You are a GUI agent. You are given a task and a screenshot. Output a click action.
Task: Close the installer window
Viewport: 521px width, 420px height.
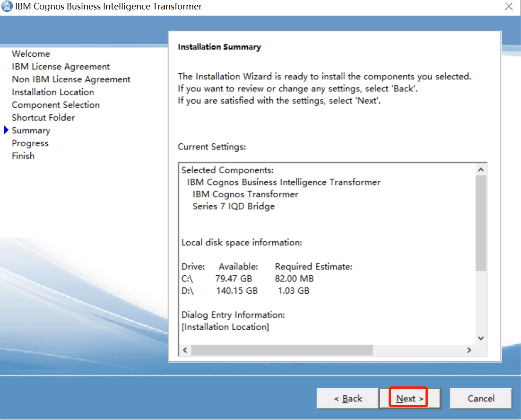(509, 6)
